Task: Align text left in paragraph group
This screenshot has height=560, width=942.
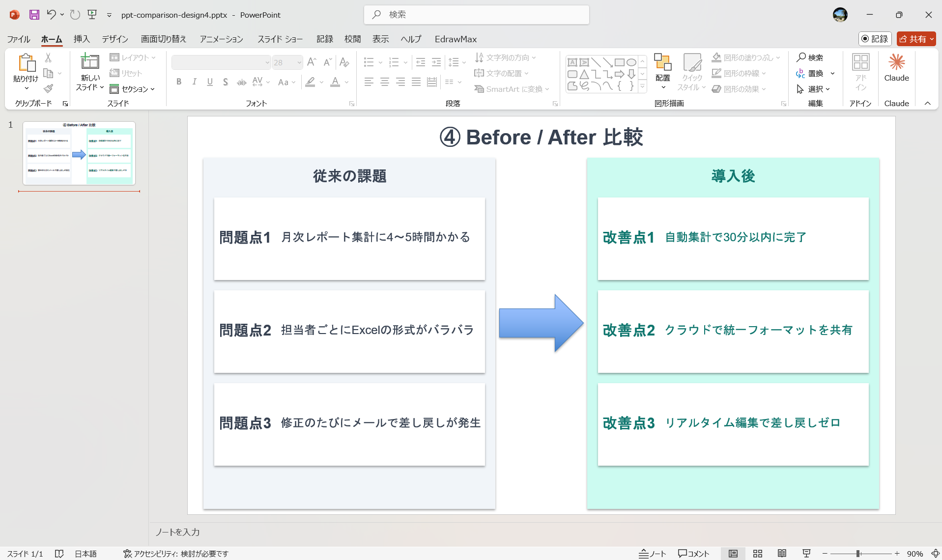Action: point(369,82)
